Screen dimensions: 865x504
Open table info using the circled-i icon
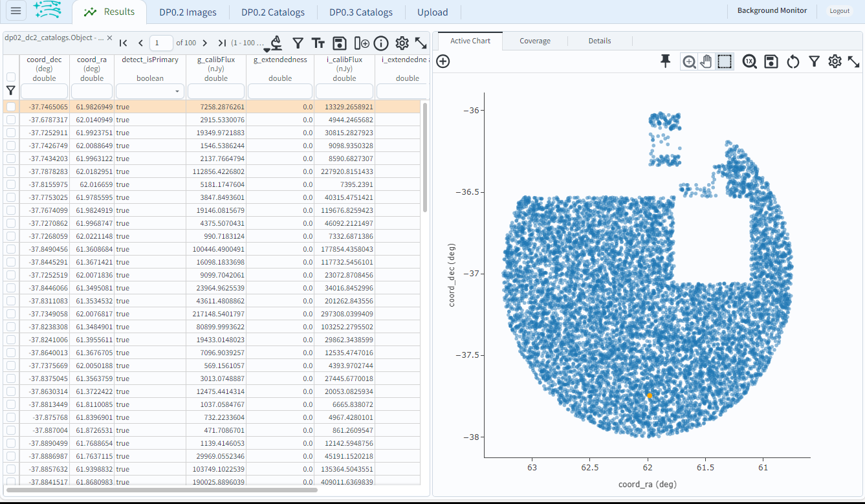pos(381,43)
